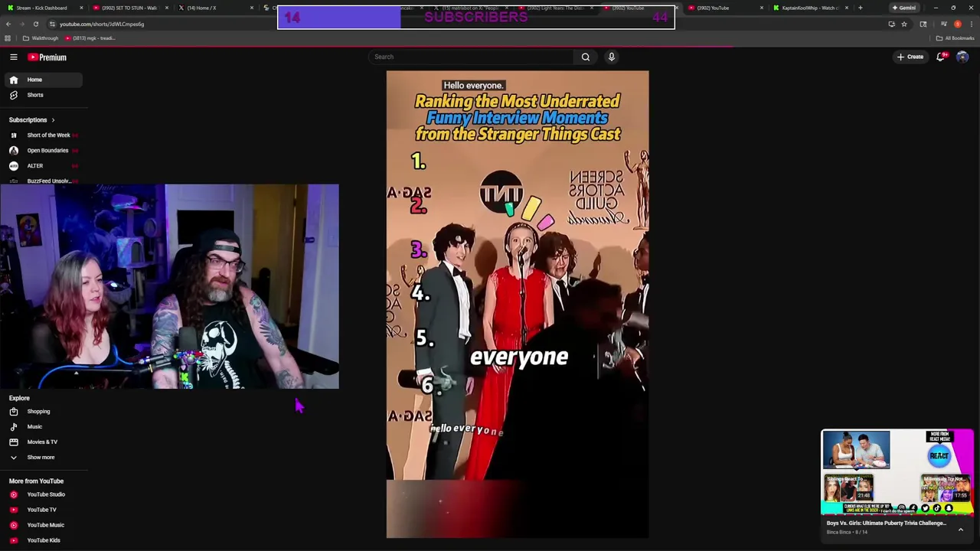Click miniplayer Boys Vs. Girls video title

[x=886, y=523]
